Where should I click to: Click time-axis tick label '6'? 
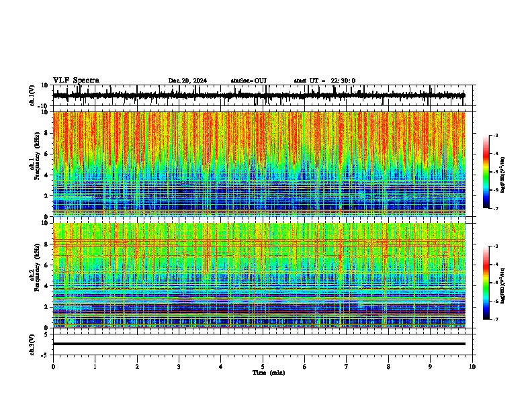pyautogui.click(x=305, y=367)
